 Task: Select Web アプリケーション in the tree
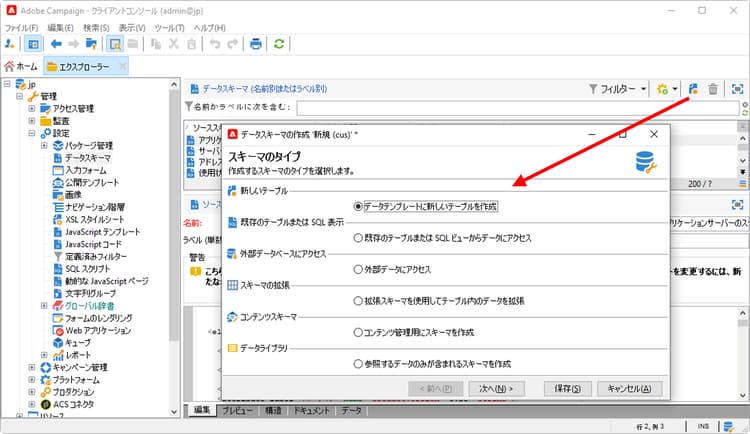(x=98, y=331)
